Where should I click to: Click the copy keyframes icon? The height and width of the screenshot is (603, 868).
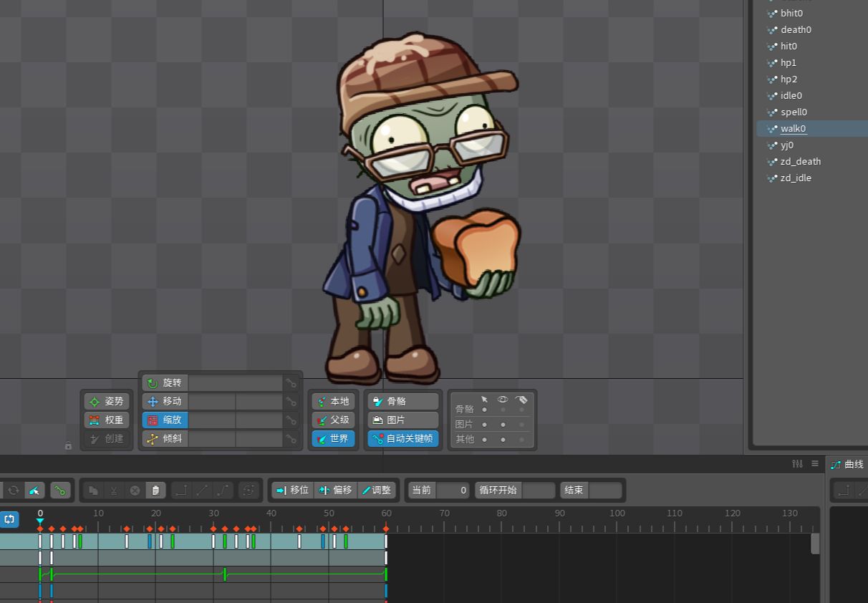coord(93,491)
